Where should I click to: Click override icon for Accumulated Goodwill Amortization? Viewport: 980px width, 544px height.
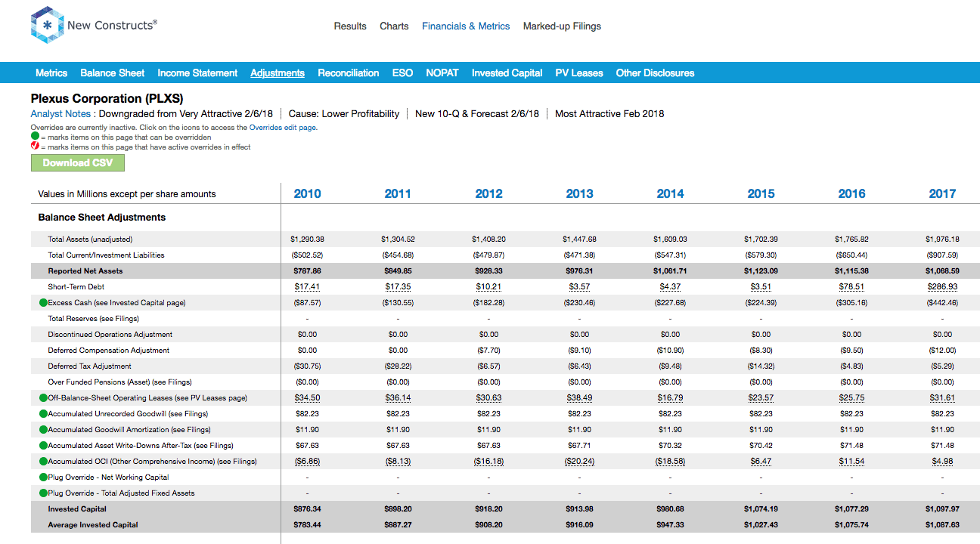point(43,430)
